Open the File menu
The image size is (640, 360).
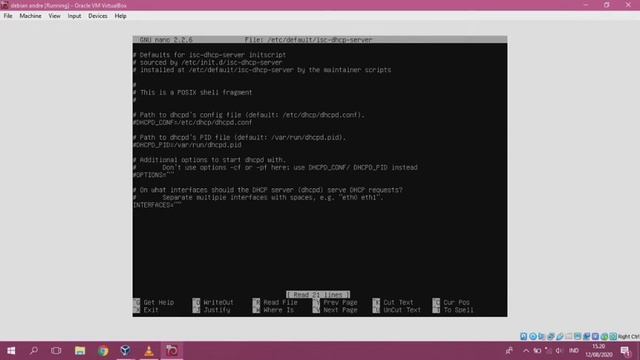tap(8, 16)
